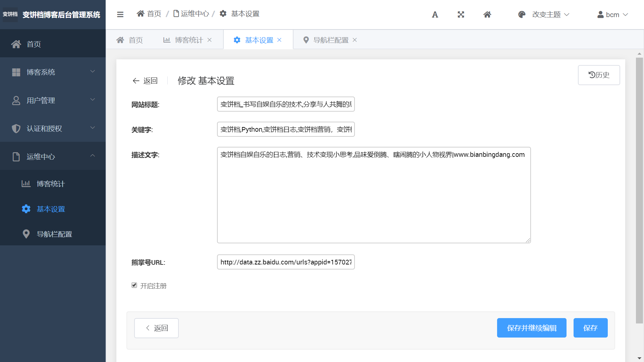
Task: Switch to the 首页 tab
Action: [x=129, y=40]
